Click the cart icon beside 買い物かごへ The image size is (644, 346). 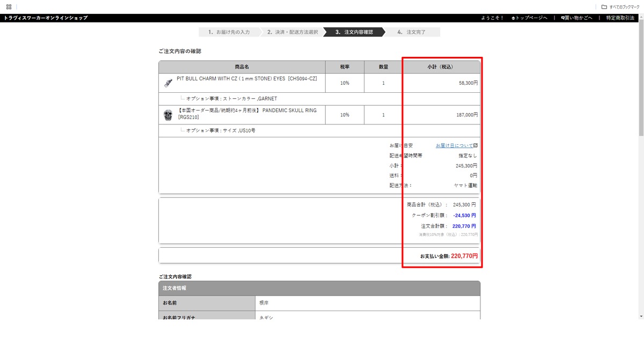click(563, 18)
